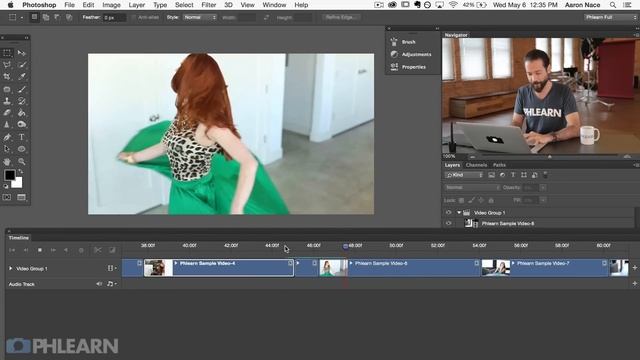Mute the Audio Track

[99, 284]
